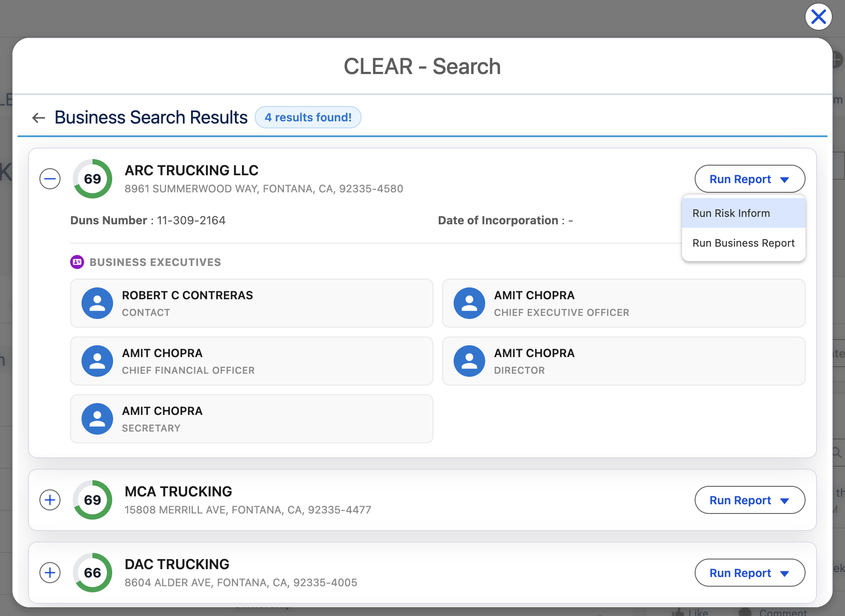This screenshot has height=616, width=845.
Task: Expand the DAC TRUCKING result
Action: pyautogui.click(x=50, y=573)
